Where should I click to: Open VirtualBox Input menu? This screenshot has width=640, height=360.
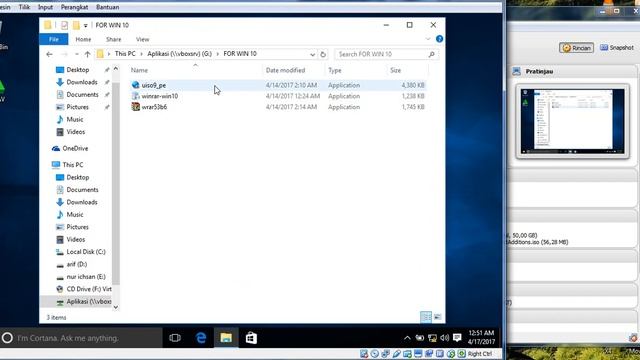point(45,7)
